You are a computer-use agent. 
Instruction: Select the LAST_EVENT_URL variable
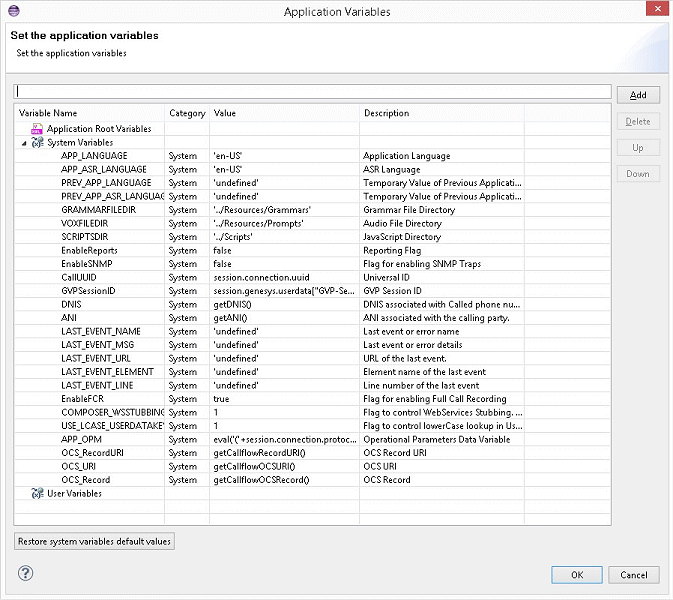coord(96,359)
